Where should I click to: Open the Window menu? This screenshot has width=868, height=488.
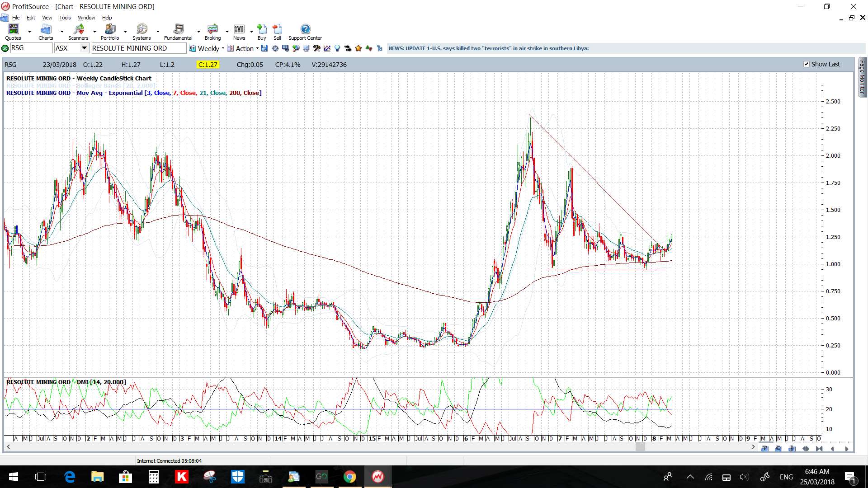(x=86, y=18)
